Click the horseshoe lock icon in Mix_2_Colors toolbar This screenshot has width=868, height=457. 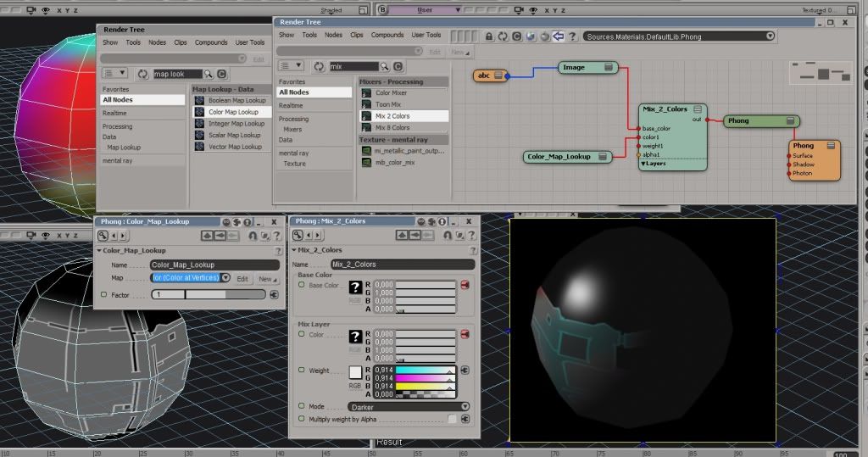[x=448, y=236]
